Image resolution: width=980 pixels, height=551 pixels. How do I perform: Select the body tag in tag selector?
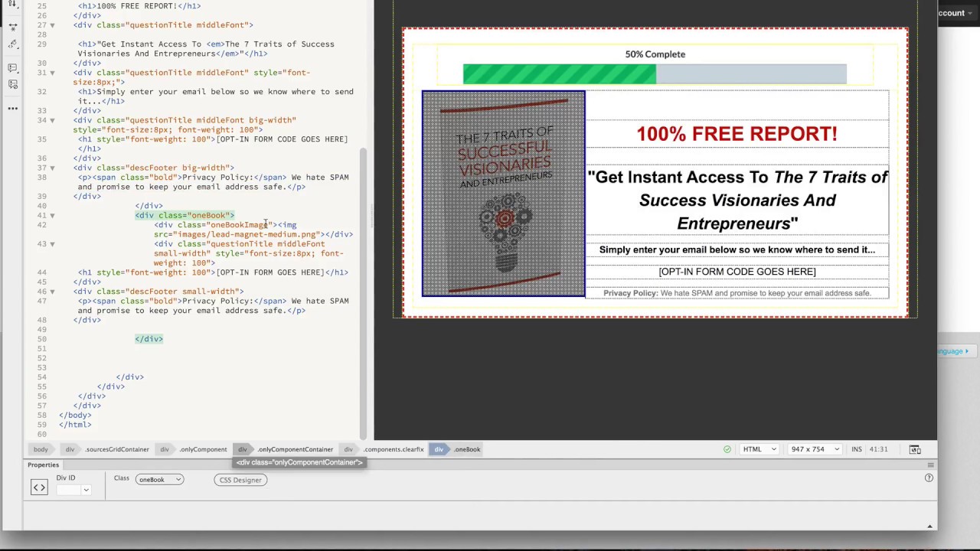[x=41, y=449]
